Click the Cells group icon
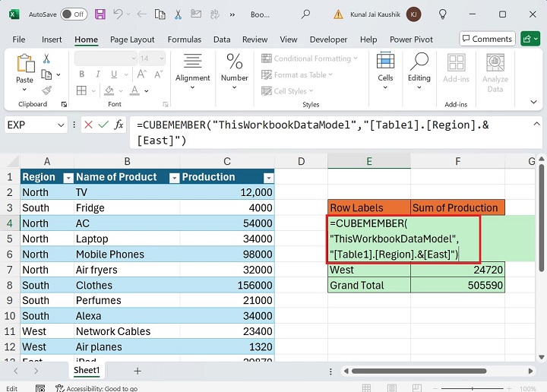The width and height of the screenshot is (547, 392). [385, 68]
